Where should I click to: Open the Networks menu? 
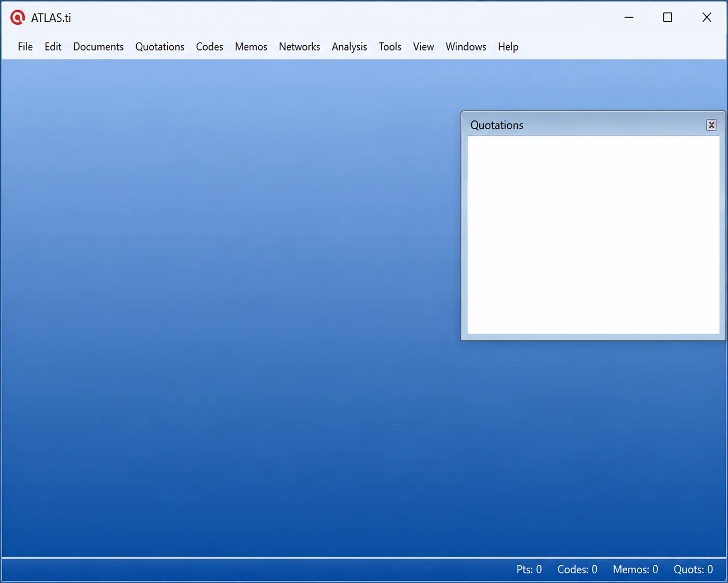tap(300, 47)
